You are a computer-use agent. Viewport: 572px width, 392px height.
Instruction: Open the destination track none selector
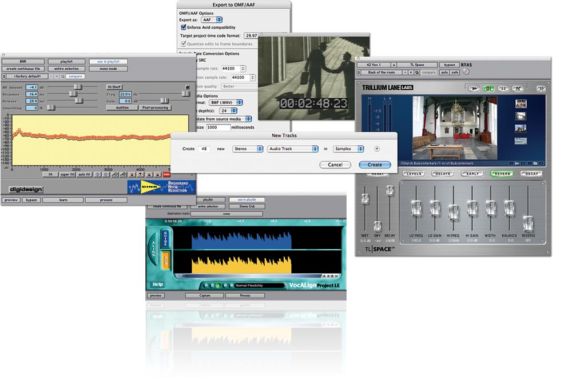(x=227, y=214)
